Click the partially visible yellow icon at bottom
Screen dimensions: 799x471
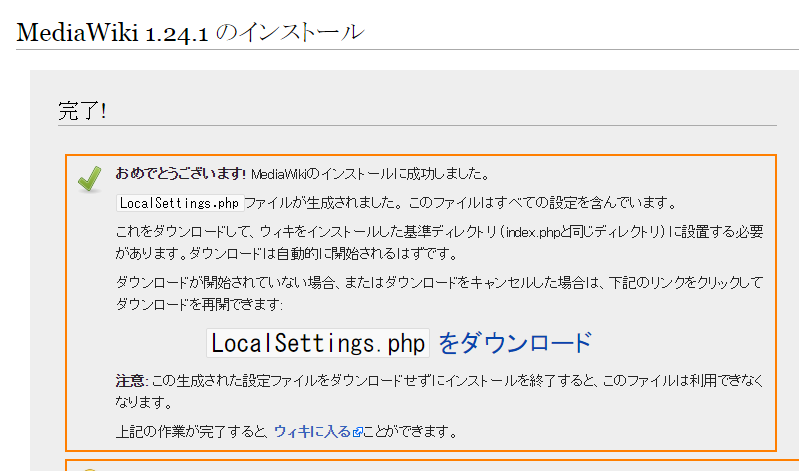[90, 468]
